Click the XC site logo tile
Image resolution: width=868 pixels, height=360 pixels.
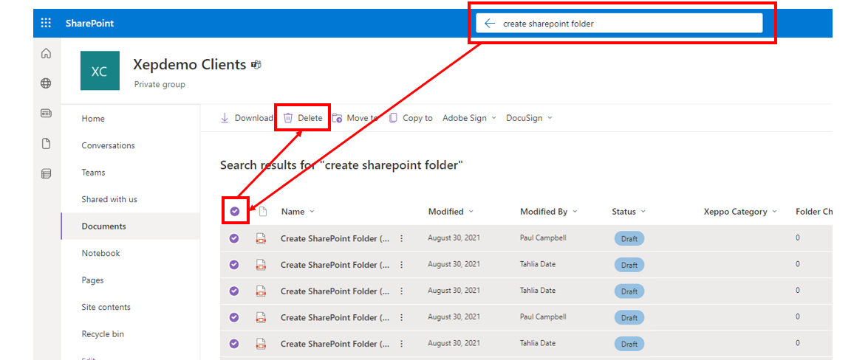[100, 71]
